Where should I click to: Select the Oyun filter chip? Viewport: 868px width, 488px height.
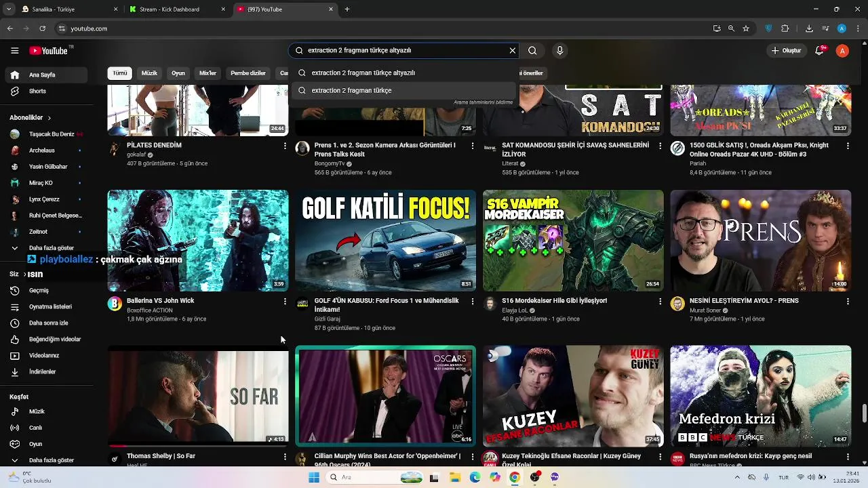(x=178, y=73)
